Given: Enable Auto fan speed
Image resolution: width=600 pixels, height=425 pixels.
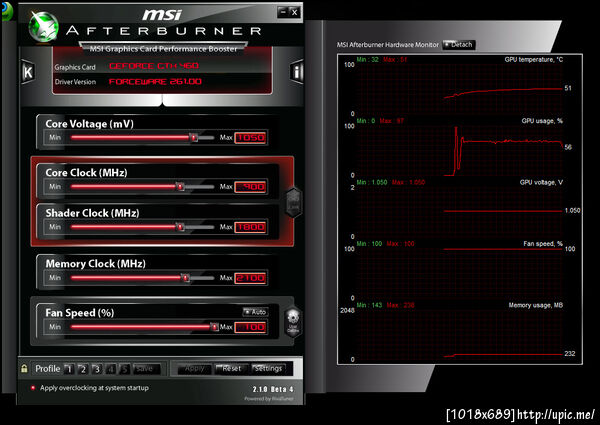Looking at the screenshot, I should pyautogui.click(x=255, y=312).
